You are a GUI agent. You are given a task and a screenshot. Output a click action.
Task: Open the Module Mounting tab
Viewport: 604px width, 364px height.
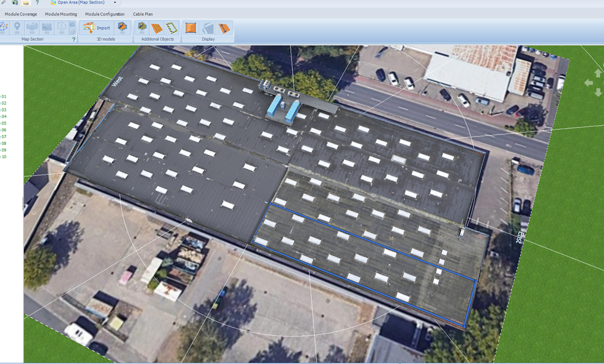click(61, 14)
